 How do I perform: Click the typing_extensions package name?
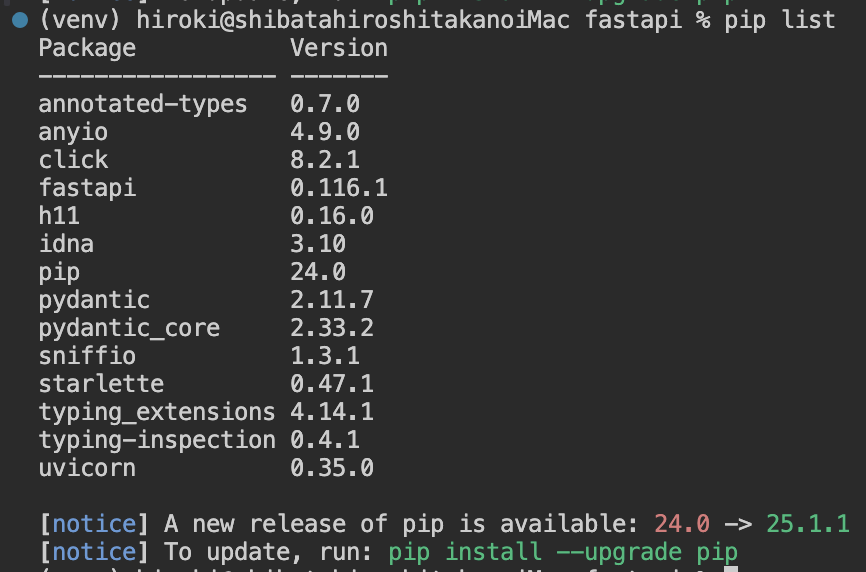[157, 412]
